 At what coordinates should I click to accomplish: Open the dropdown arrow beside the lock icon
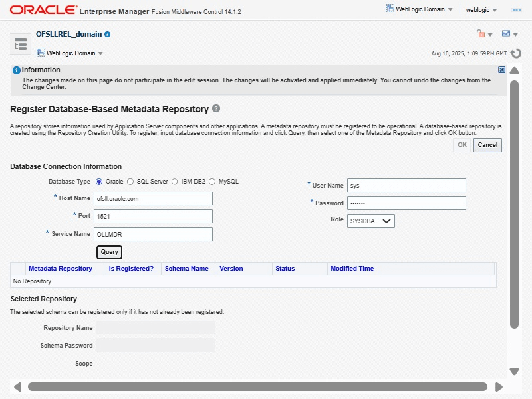click(x=490, y=35)
